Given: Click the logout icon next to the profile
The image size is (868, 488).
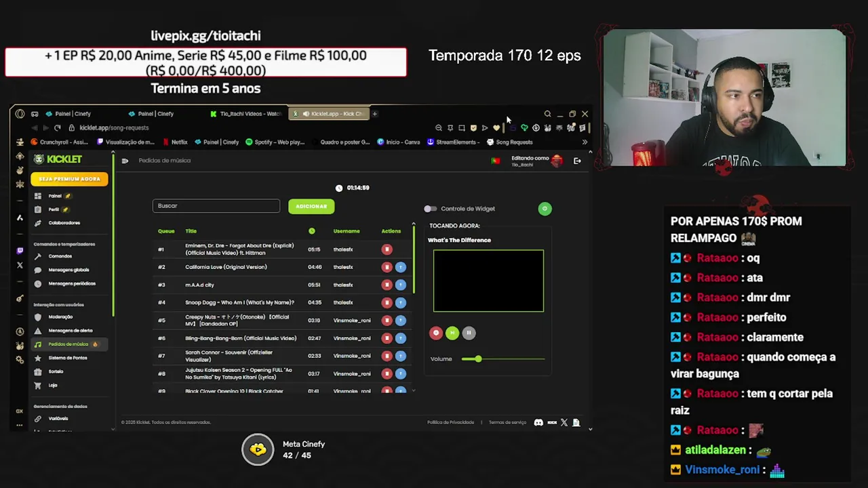Looking at the screenshot, I should [x=577, y=161].
